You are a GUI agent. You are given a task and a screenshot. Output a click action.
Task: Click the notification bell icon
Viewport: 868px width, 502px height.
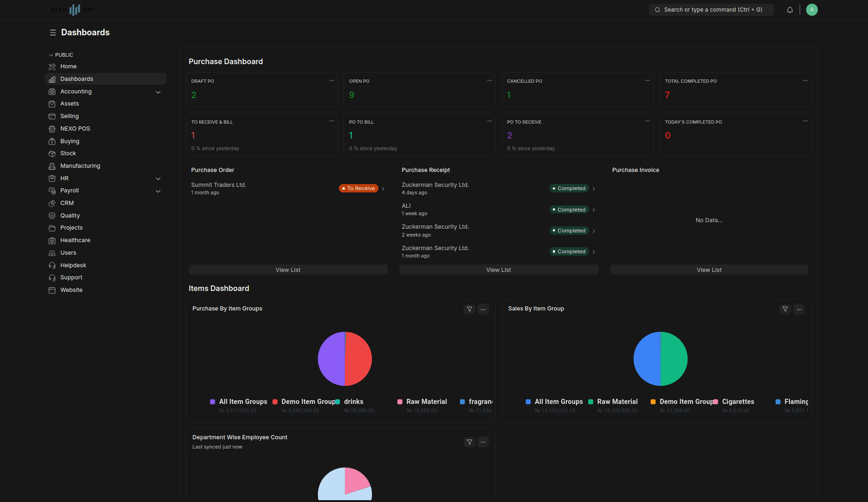[789, 10]
